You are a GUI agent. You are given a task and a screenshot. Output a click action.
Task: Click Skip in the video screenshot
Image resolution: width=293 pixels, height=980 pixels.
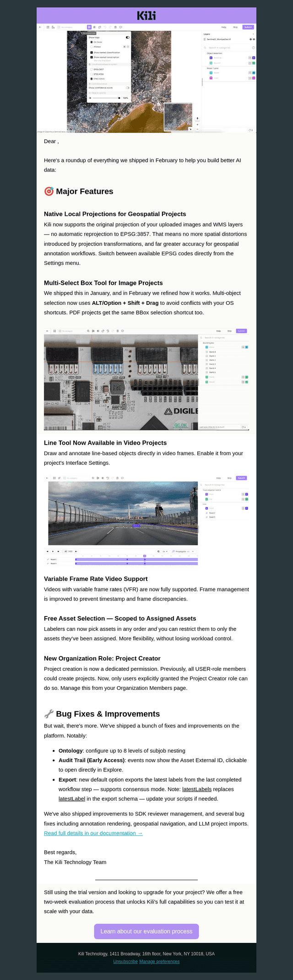point(229,478)
